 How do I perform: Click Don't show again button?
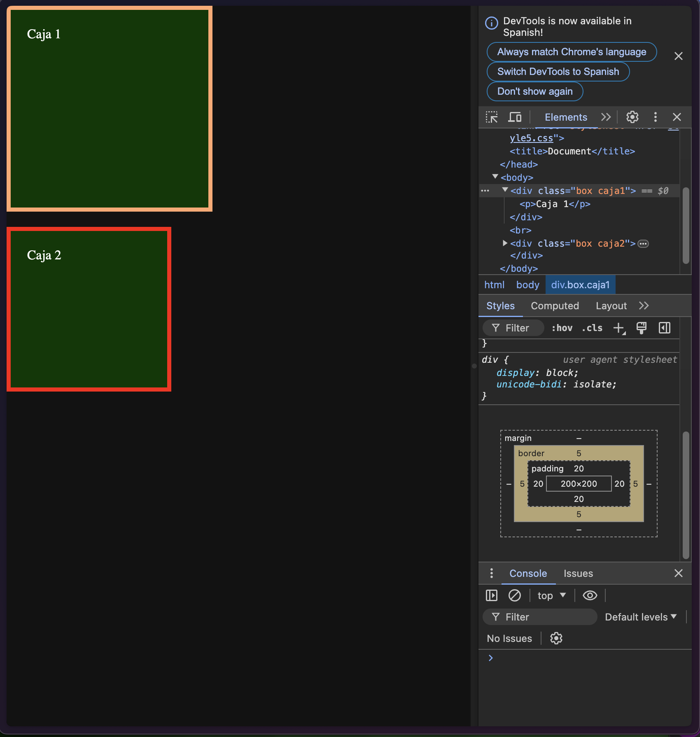[535, 91]
